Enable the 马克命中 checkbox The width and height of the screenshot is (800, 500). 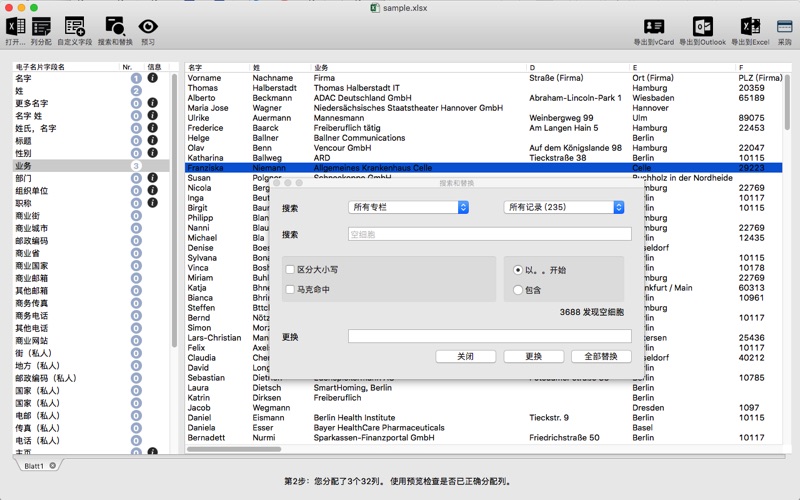pyautogui.click(x=290, y=289)
